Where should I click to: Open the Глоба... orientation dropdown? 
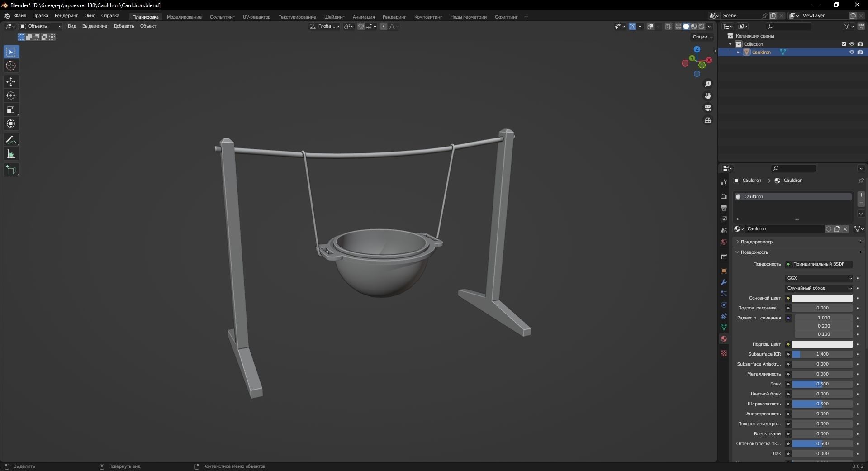click(x=325, y=26)
